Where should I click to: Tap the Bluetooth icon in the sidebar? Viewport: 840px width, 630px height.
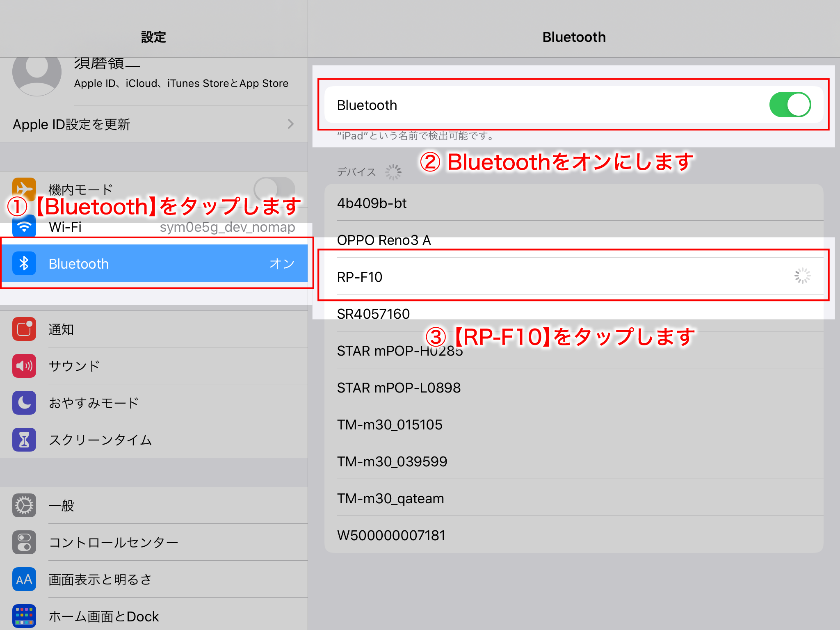click(x=24, y=263)
